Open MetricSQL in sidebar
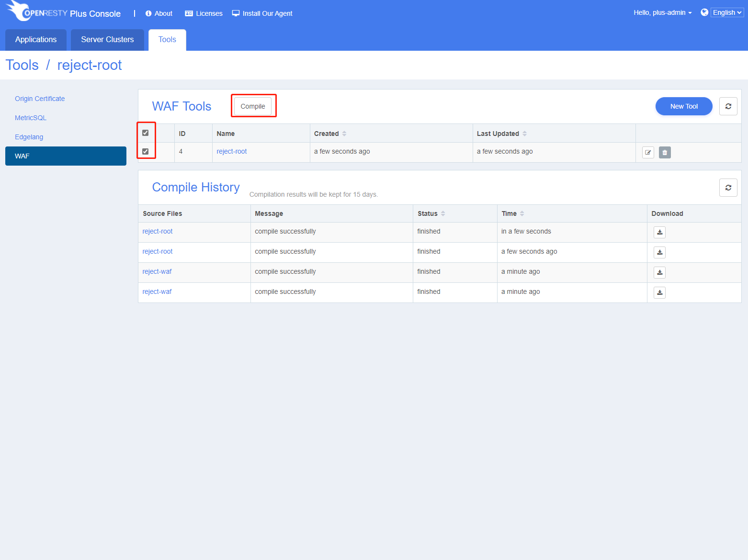748x560 pixels. [x=31, y=118]
